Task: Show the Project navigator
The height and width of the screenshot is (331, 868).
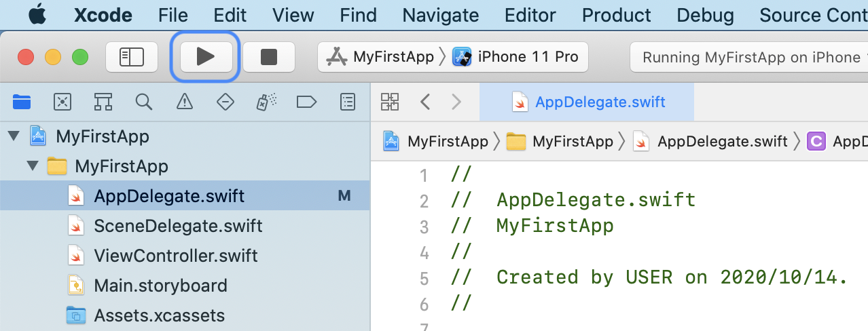Action: click(22, 102)
